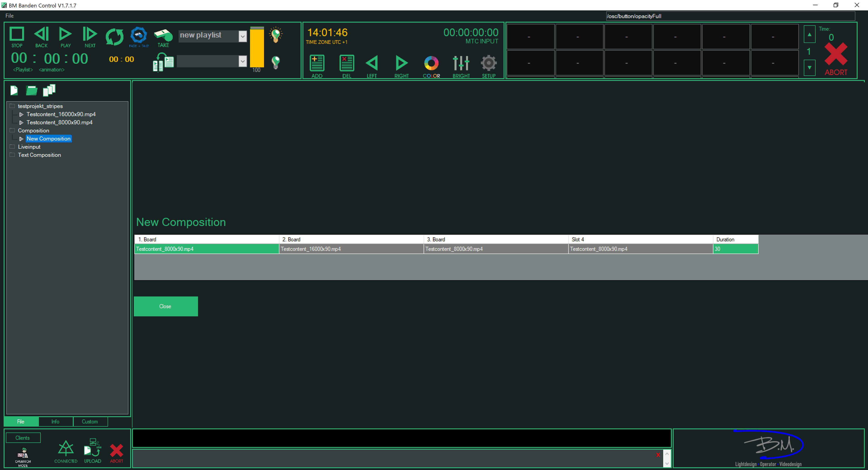Image resolution: width=868 pixels, height=470 pixels.
Task: Switch to the Info tab
Action: pyautogui.click(x=55, y=421)
